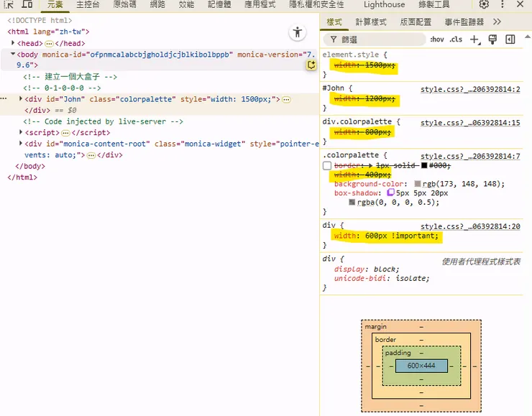Click the filter funnel icon
Image resolution: width=532 pixels, height=416 pixels.
coord(334,40)
